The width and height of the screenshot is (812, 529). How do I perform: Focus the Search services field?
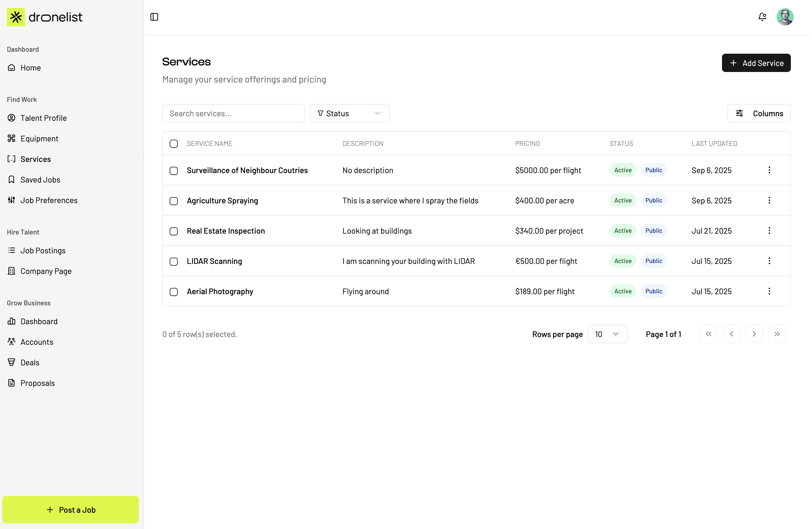click(x=233, y=113)
